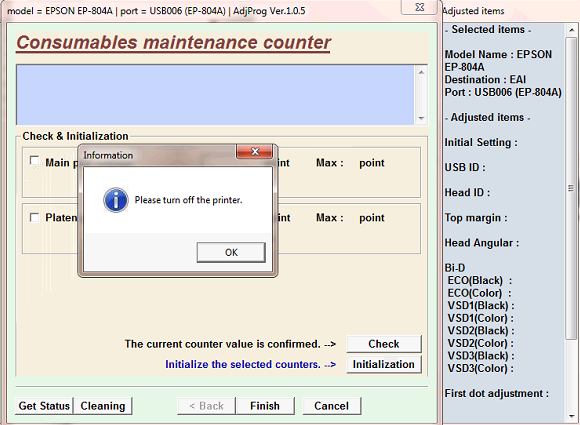Click 'VSD3(Color) :' entry
Viewport: 580px width, 425px height.
(x=480, y=368)
